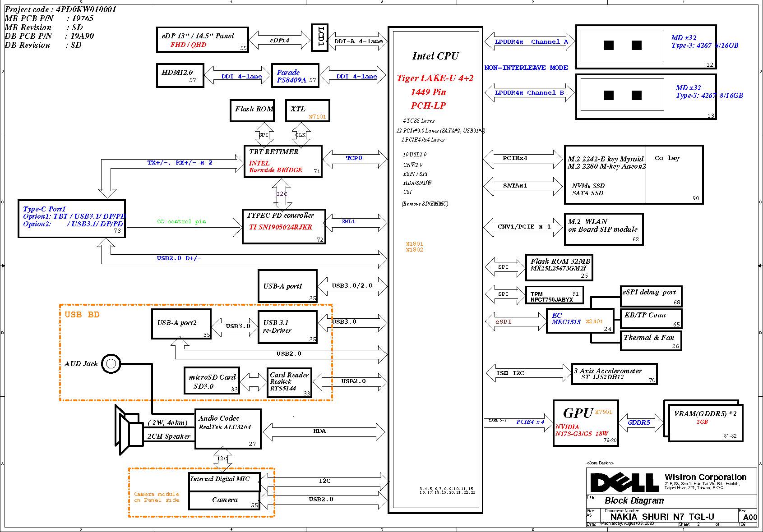Click the eSPI debug port block
The height and width of the screenshot is (532, 763).
pyautogui.click(x=651, y=296)
